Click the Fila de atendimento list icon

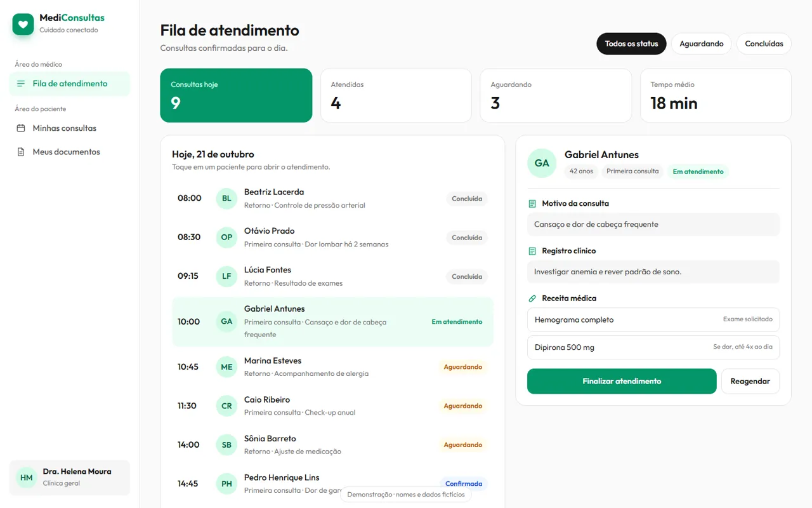coord(21,84)
